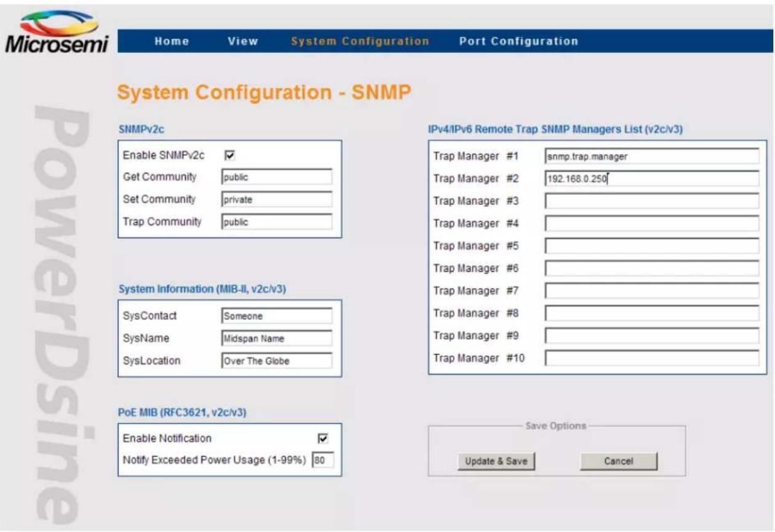Click the Get Community input field
775x532 pixels.
277,177
